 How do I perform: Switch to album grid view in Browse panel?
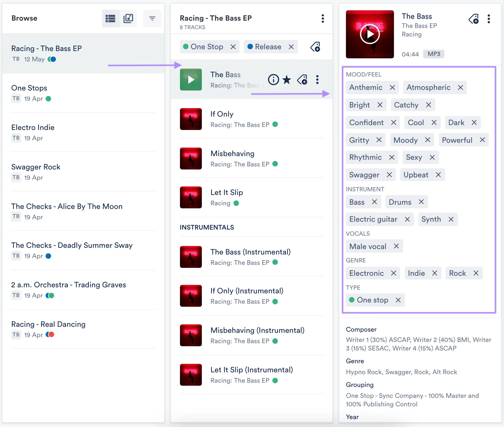(129, 18)
